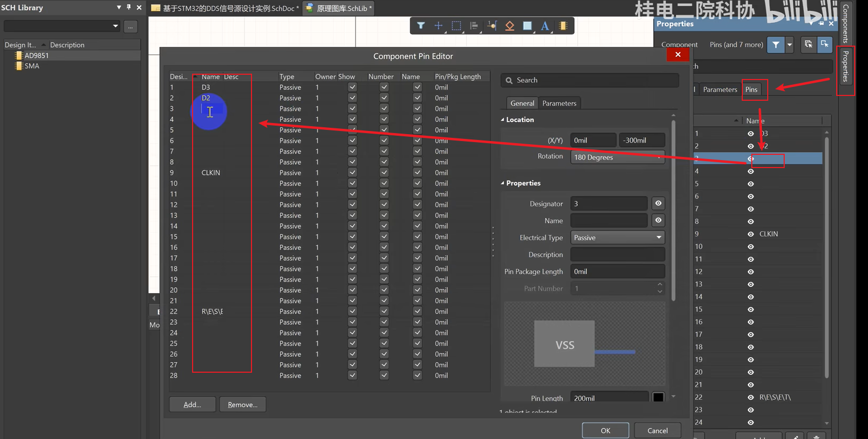Image resolution: width=868 pixels, height=439 pixels.
Task: Click the scroll-down arrow beside Pin Length
Action: coord(673,396)
